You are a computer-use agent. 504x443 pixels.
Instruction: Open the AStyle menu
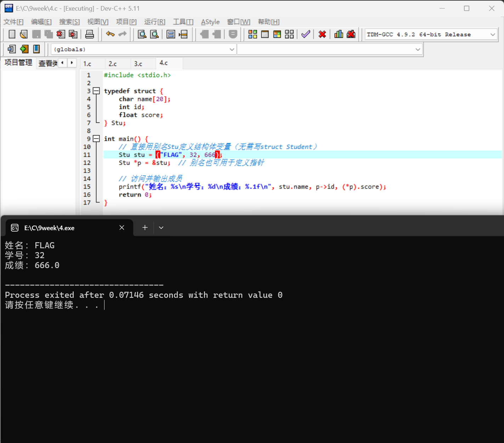(210, 22)
